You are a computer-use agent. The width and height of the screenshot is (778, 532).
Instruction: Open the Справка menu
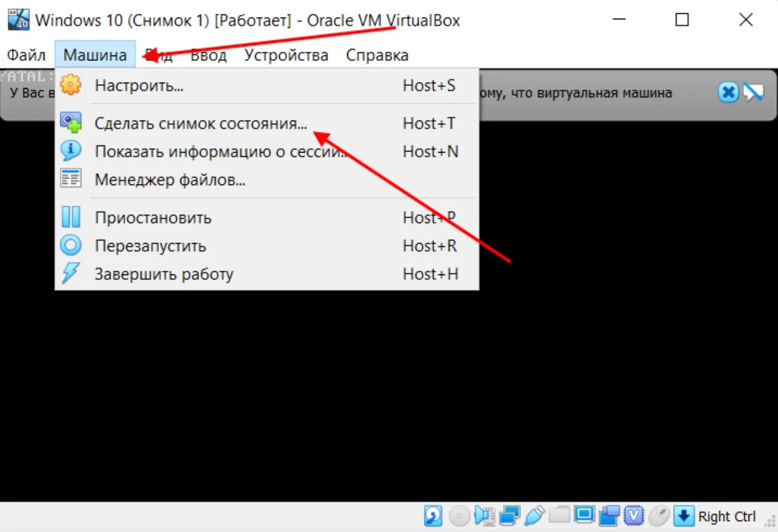click(378, 55)
